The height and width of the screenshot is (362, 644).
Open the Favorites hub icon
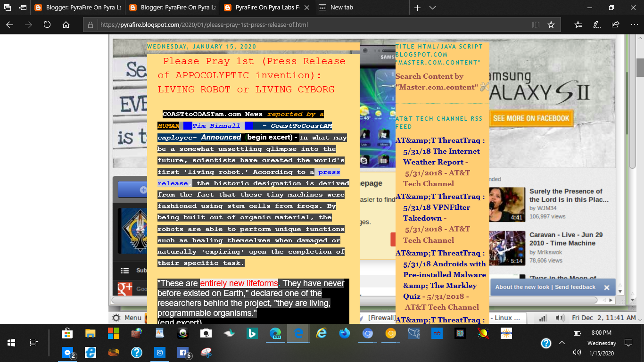(x=578, y=25)
